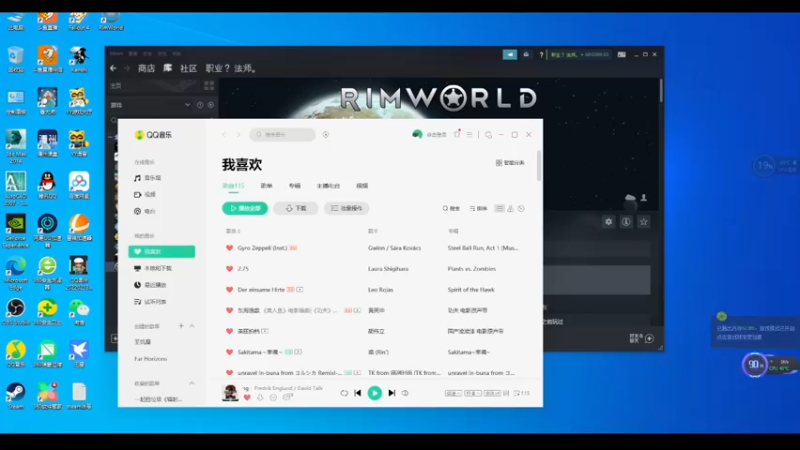Image resolution: width=800 pixels, height=450 pixels.
Task: Collapse the created playlists section
Action: 192,326
